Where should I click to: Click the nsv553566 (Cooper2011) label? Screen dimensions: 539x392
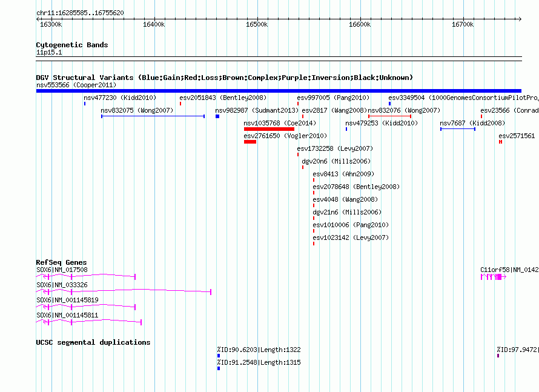tap(76, 85)
